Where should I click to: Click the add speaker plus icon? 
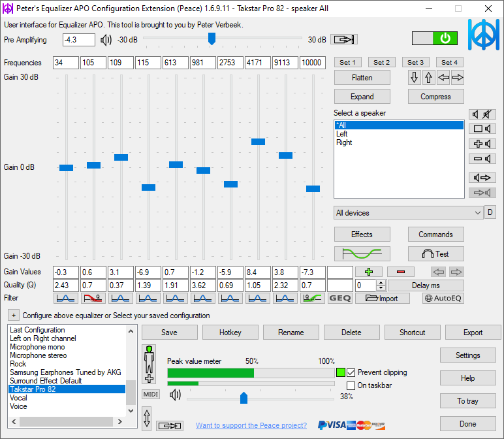[x=482, y=144]
